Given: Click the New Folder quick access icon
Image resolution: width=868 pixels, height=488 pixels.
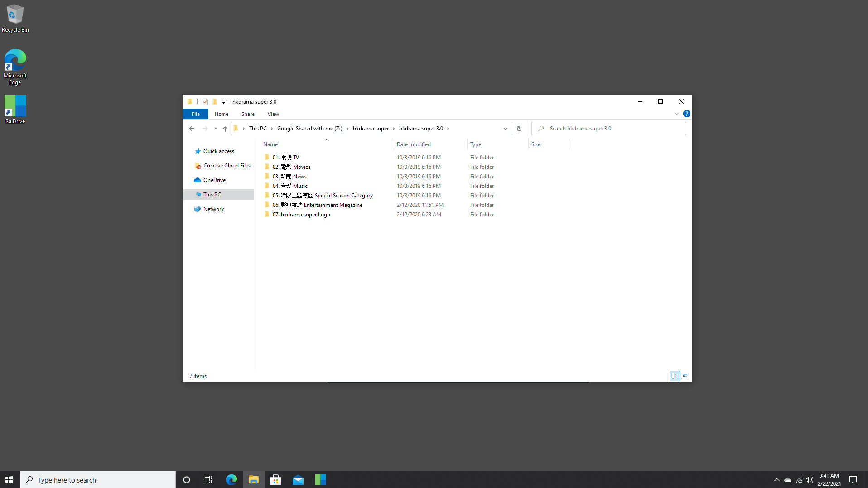Looking at the screenshot, I should [215, 101].
